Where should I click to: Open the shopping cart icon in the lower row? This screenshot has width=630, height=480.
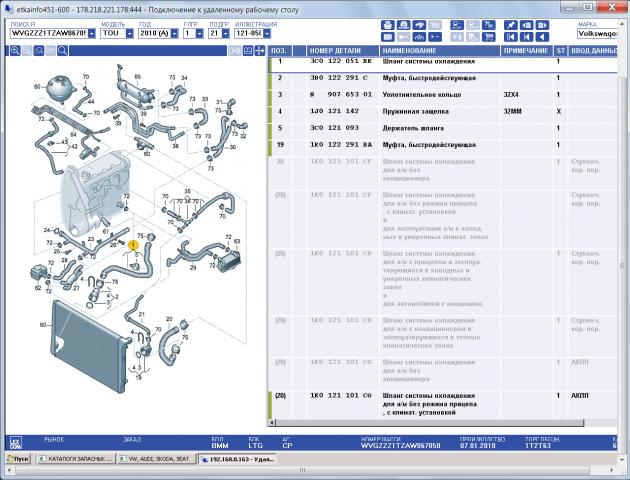click(489, 37)
